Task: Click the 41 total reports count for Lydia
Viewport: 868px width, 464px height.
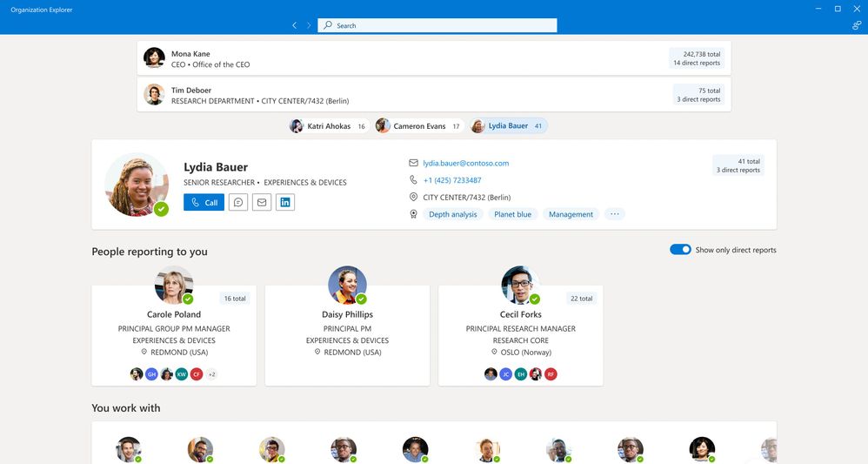Action: (x=749, y=161)
